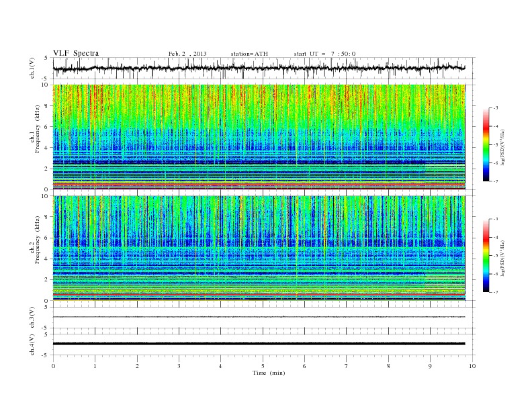Click the "2" kHz tick on ch.2 spectrogram
The image size is (532, 411).
47,280
